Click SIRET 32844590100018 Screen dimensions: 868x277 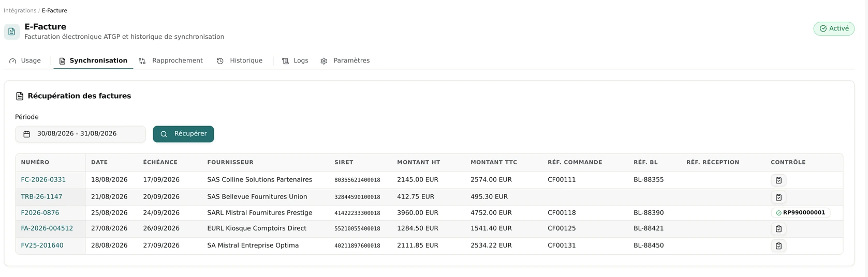357,197
